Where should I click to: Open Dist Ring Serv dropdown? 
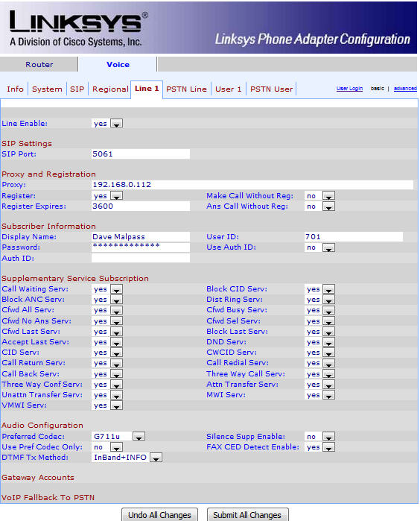click(319, 300)
